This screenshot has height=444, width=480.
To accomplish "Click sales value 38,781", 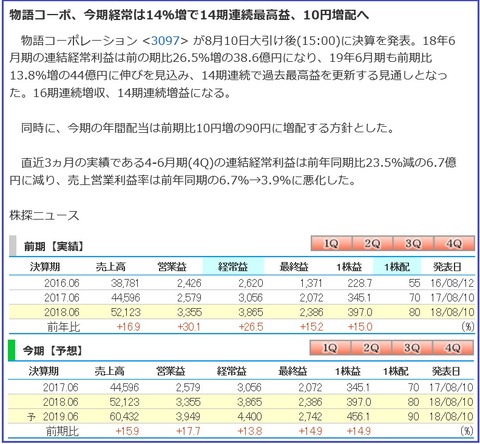I will pos(125,283).
